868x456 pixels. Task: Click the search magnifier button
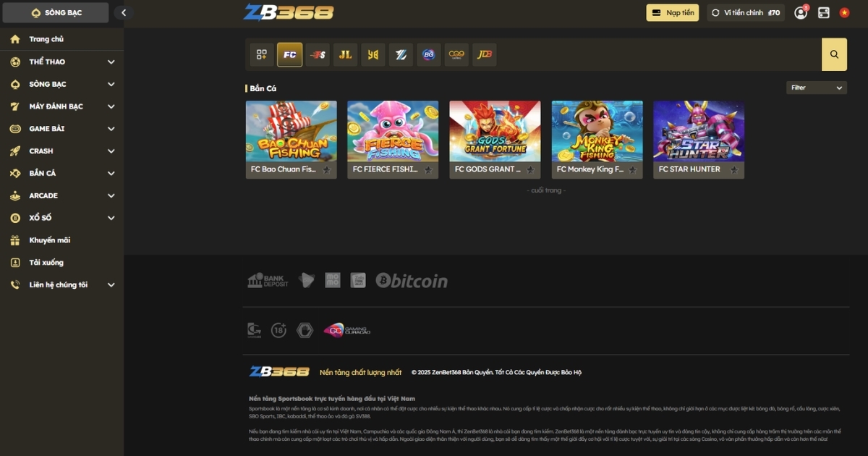coord(834,54)
